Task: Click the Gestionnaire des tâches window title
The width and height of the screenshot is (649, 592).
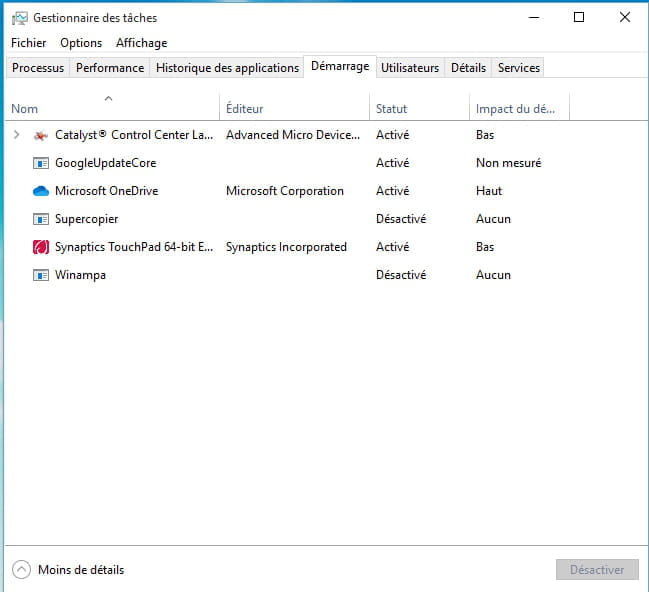Action: (x=95, y=18)
